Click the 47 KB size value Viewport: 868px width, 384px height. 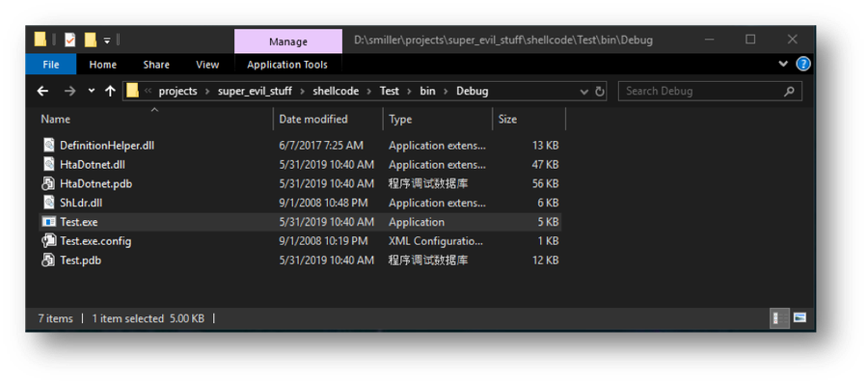pos(545,165)
